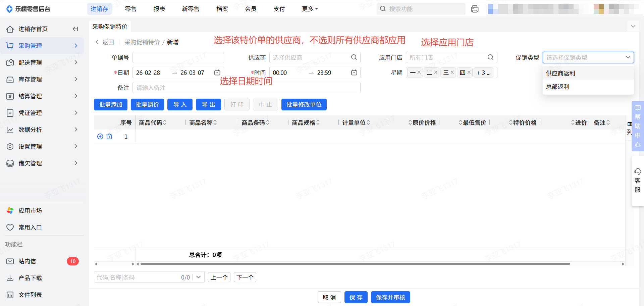Collapse the sidebar with the arrow icon
644x306 pixels.
(x=75, y=29)
